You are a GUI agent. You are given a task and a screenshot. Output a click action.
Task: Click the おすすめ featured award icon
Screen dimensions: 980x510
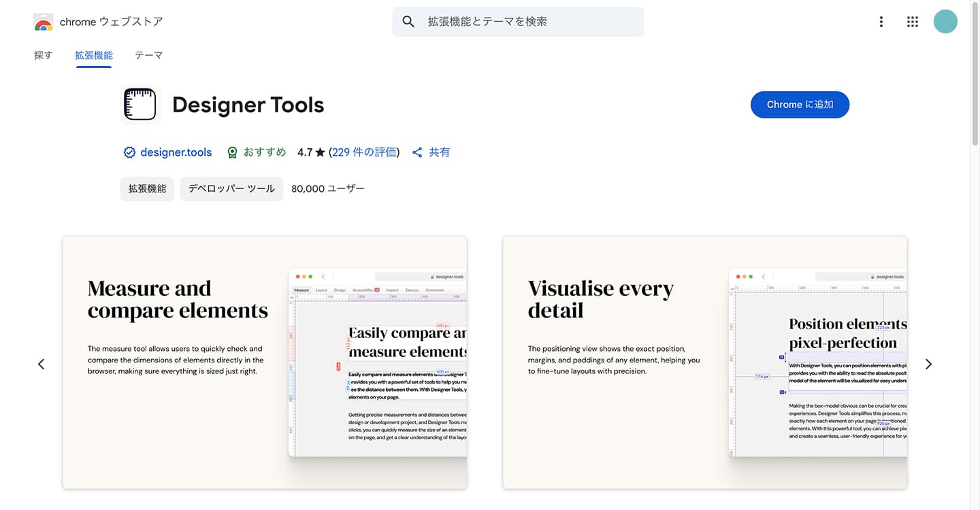pos(232,152)
